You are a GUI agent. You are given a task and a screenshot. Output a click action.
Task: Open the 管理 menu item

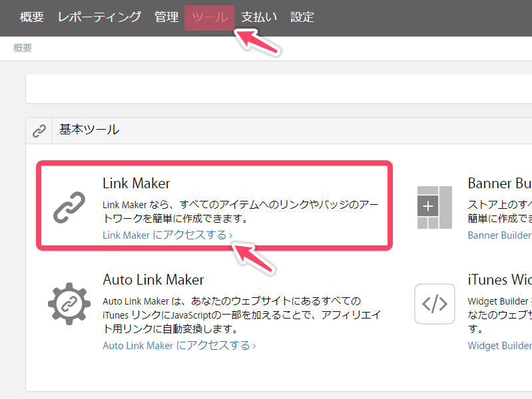166,17
